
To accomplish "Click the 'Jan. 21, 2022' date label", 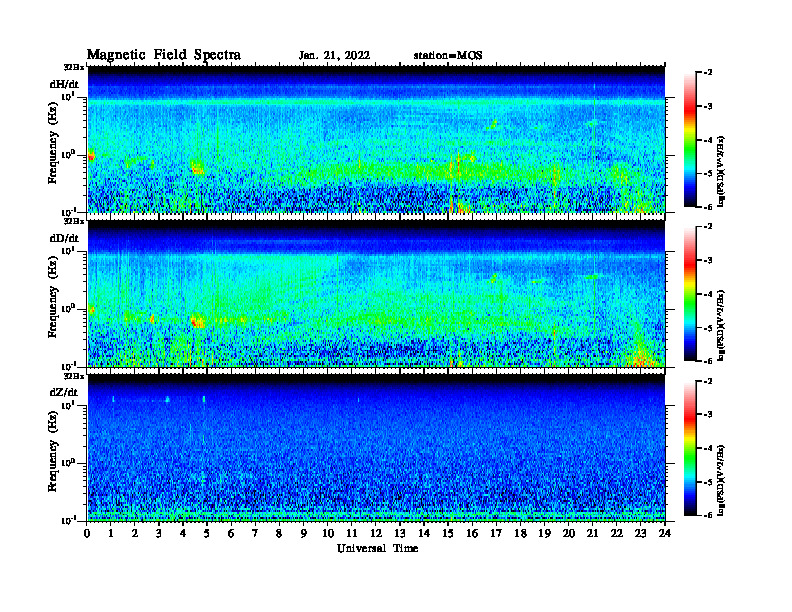I will 334,56.
